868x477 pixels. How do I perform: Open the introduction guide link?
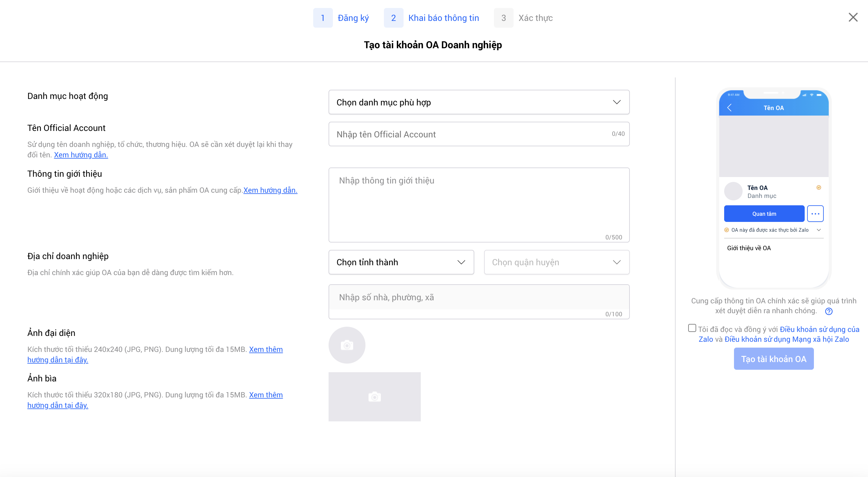tap(270, 190)
